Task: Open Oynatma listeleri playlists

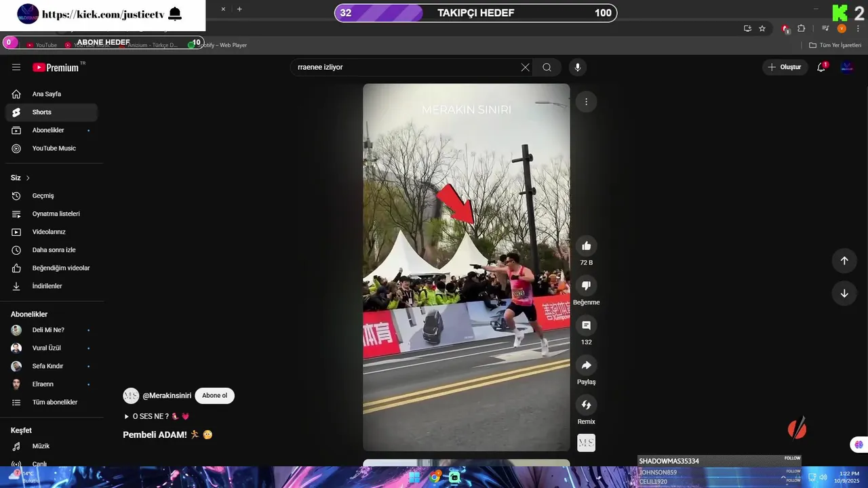Action: point(52,213)
